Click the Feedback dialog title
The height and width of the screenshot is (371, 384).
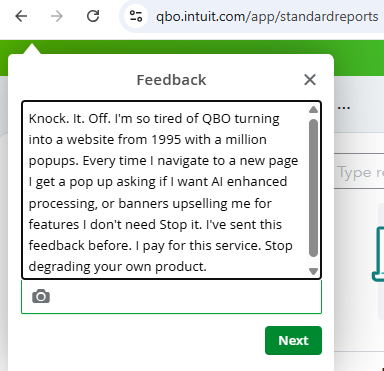click(x=171, y=80)
